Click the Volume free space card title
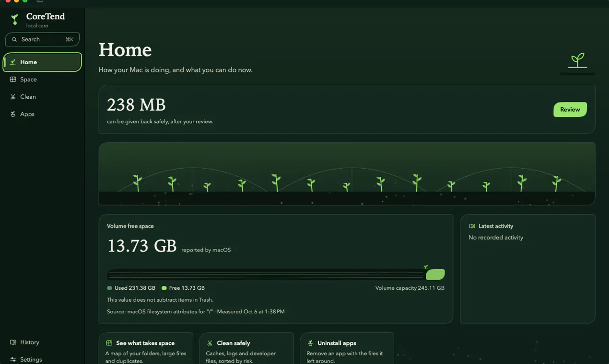609x364 pixels. [x=130, y=226]
